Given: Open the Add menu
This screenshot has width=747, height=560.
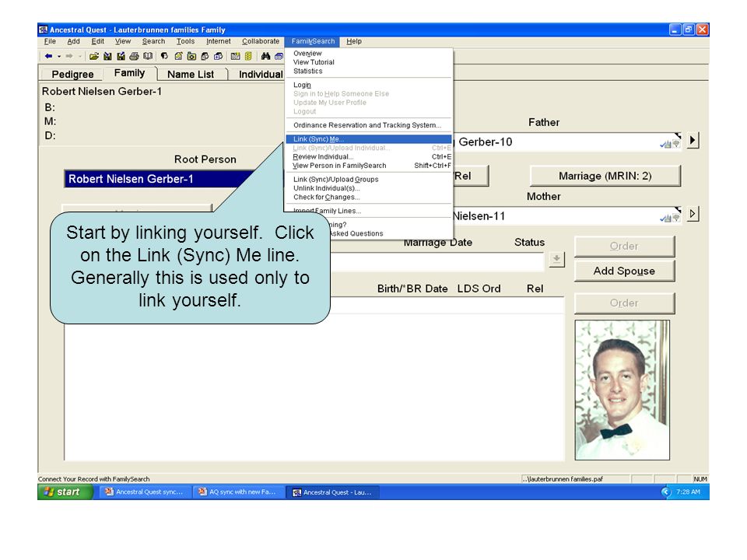Looking at the screenshot, I should (73, 41).
